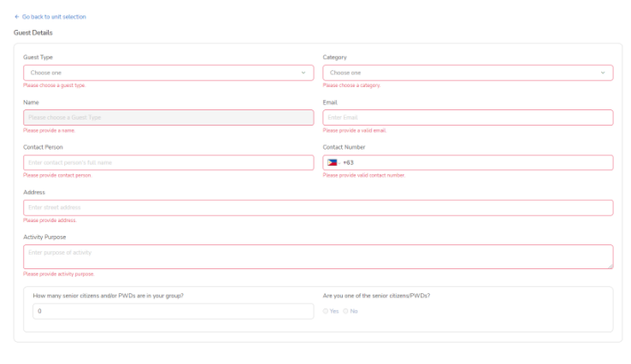The image size is (631, 364).
Task: Click the senior citizens/PWDs count field
Action: 173,311
